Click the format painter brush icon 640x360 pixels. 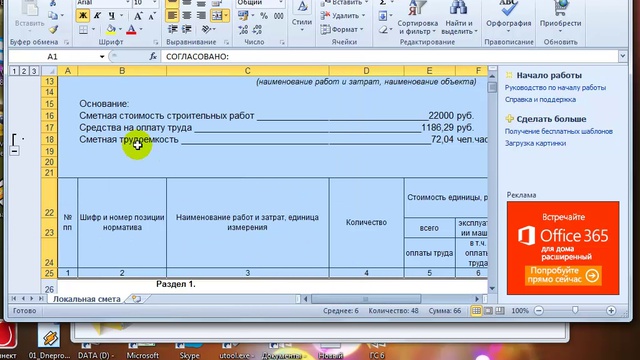tap(53, 29)
